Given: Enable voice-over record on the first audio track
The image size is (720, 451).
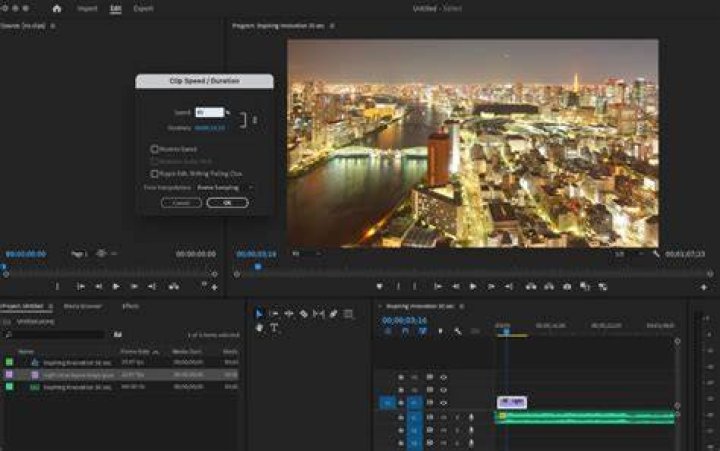Looking at the screenshot, I should [471, 417].
